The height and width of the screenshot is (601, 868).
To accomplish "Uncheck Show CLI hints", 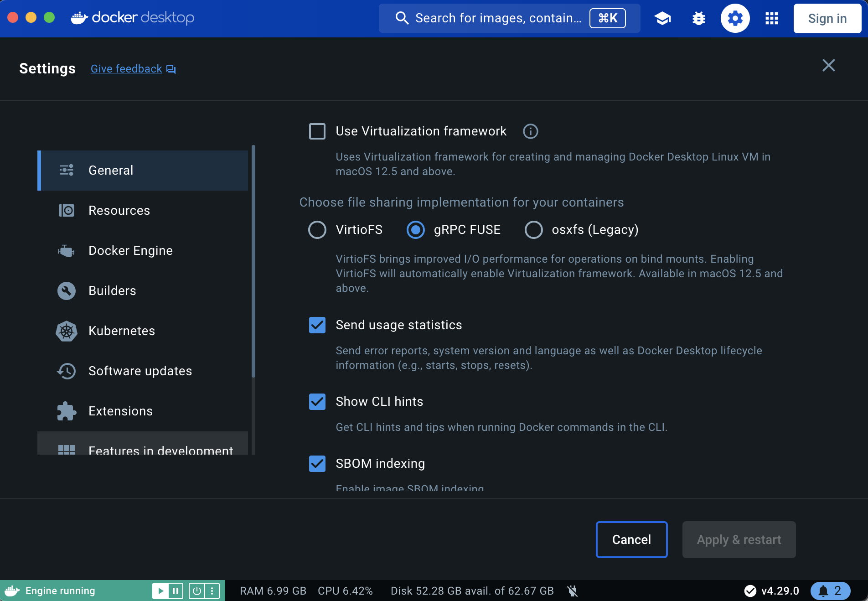I will click(317, 402).
